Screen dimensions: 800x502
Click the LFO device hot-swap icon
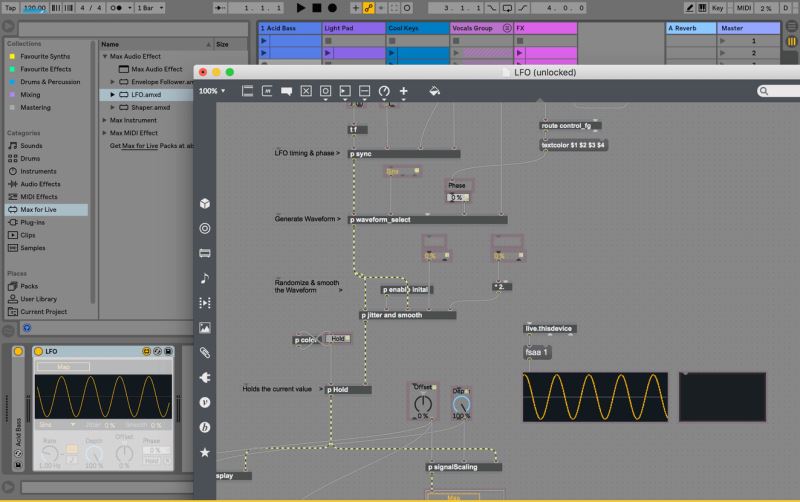click(158, 351)
